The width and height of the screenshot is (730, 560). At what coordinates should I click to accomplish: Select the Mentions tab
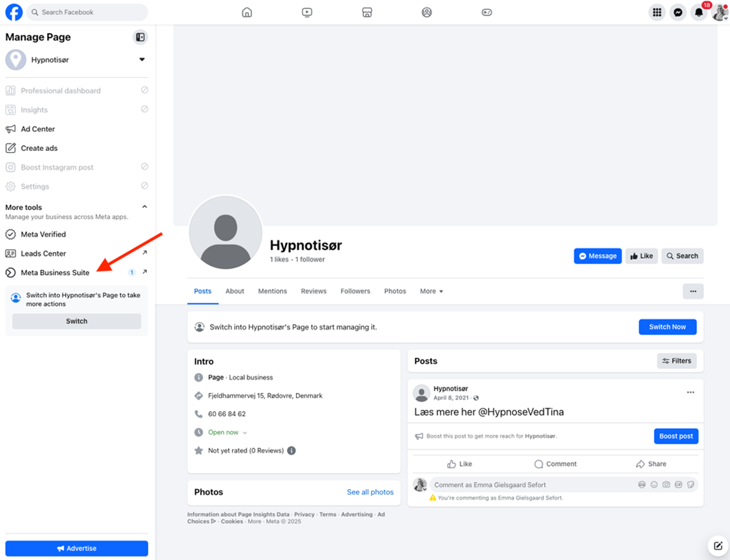272,291
